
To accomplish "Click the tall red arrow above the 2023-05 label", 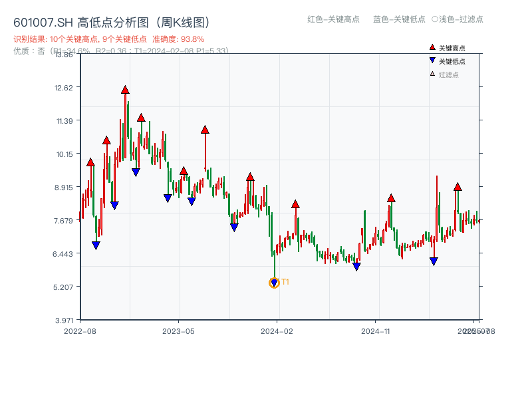I will 205,130.
